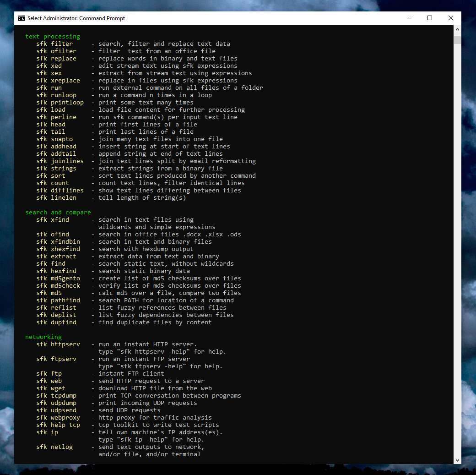The height and width of the screenshot is (475, 476).
Task: Click the 'sfk wget' command text
Action: pos(51,388)
